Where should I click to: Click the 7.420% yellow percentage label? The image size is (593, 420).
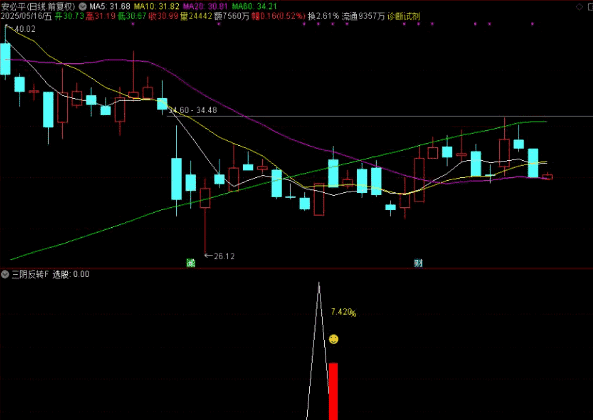343,312
